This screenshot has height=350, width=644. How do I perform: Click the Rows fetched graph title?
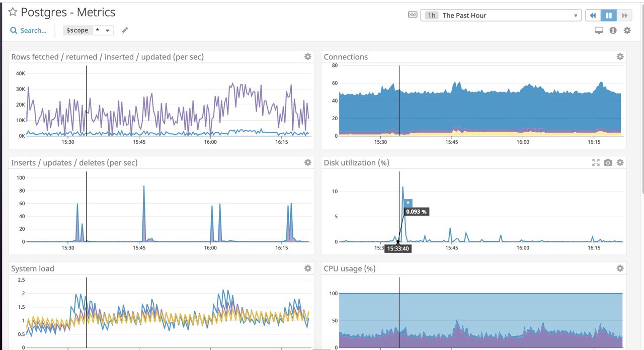(108, 57)
